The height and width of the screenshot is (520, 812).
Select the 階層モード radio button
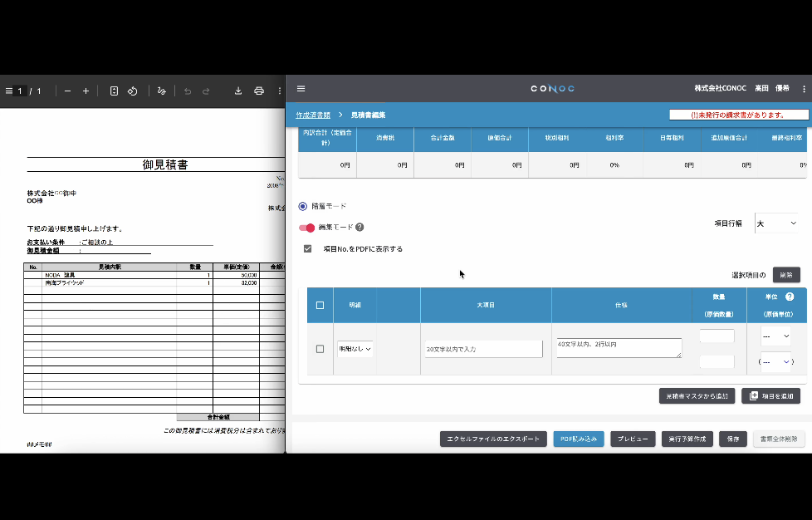click(303, 206)
